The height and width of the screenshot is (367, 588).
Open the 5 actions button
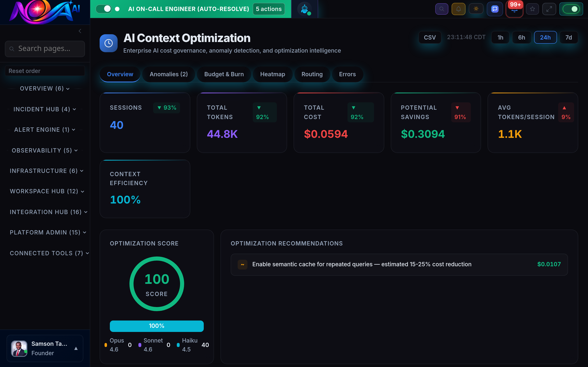click(x=268, y=9)
